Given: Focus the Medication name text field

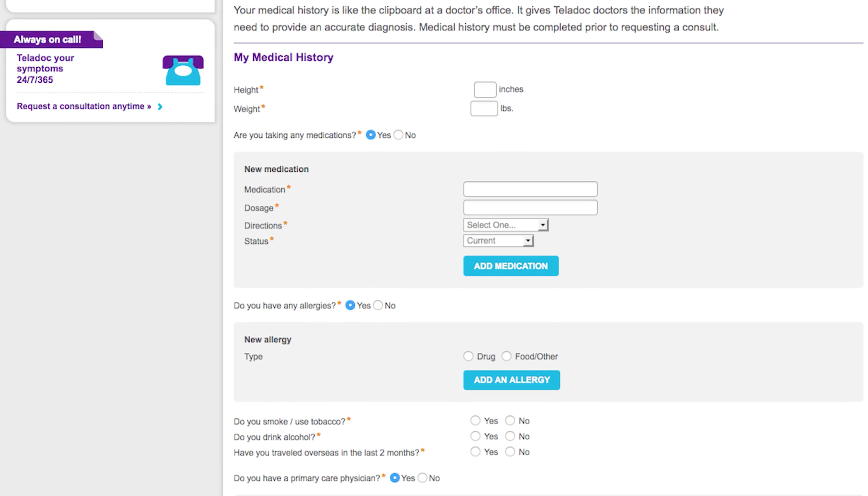Looking at the screenshot, I should pyautogui.click(x=530, y=189).
